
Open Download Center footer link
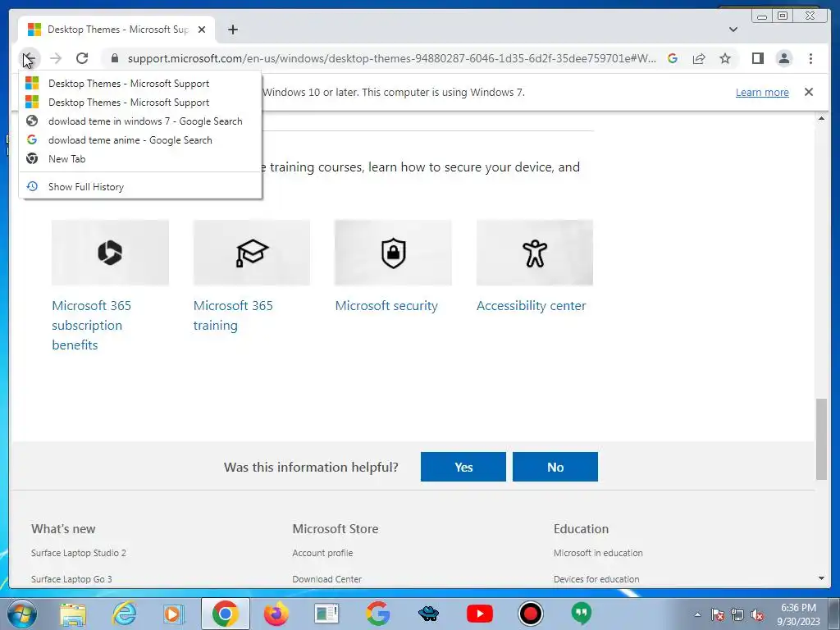point(326,579)
